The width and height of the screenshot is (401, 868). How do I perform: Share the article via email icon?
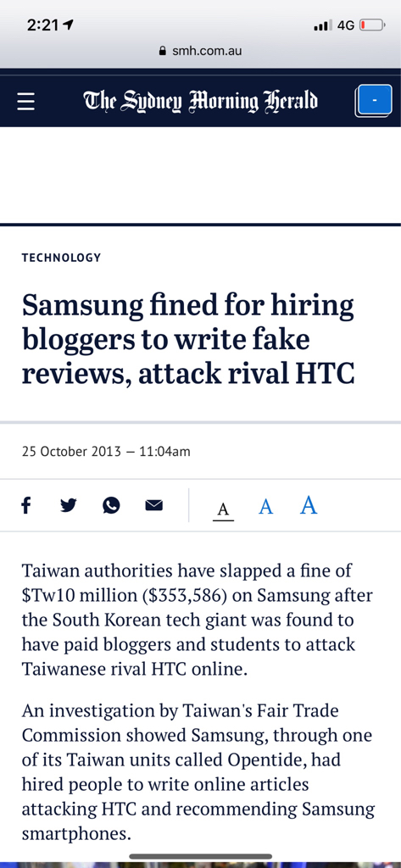(x=154, y=505)
